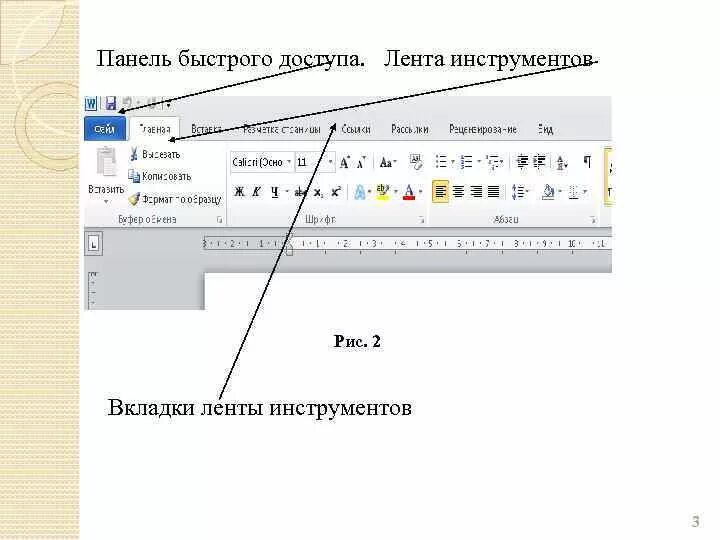Viewport: 720px width, 540px height.
Task: Toggle underline Ч formatting
Action: (x=275, y=192)
